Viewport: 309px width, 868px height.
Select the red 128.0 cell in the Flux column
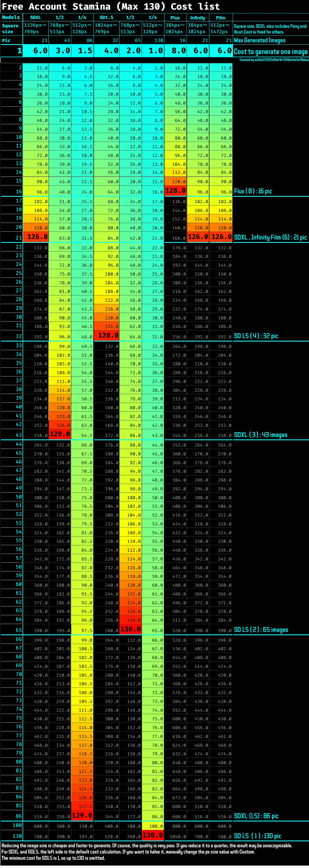(x=175, y=191)
